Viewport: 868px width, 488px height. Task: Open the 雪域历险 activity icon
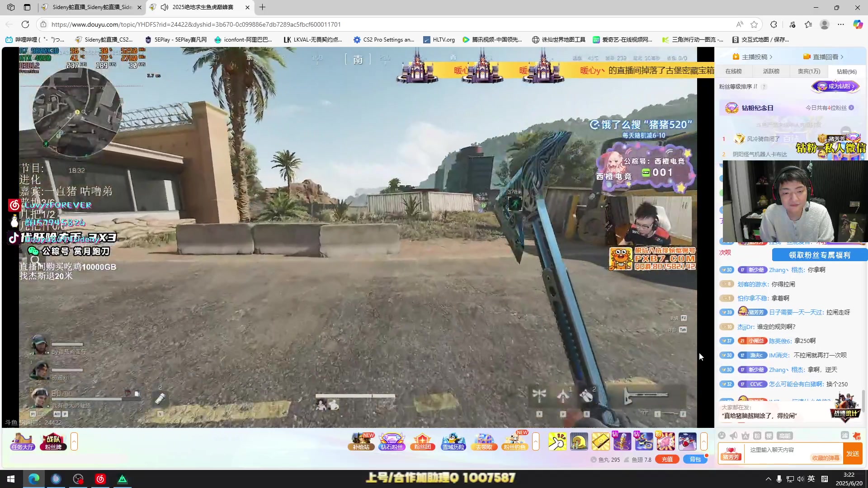tap(453, 441)
